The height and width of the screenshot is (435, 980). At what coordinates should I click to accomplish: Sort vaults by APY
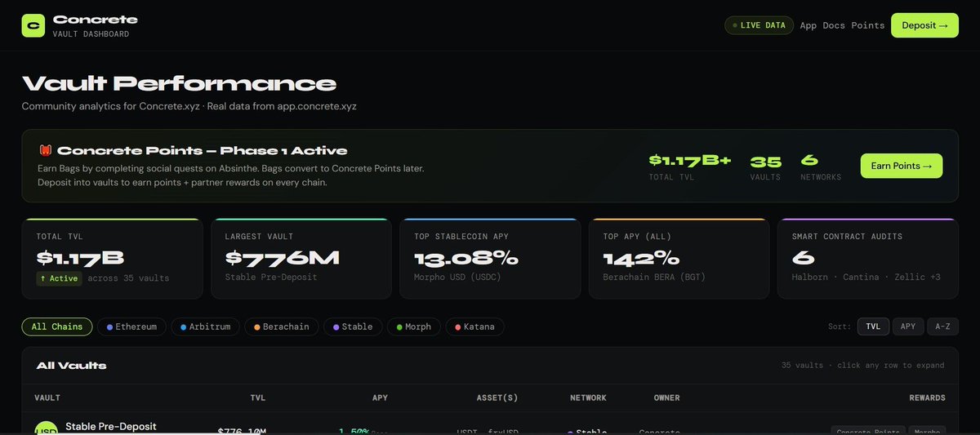[908, 326]
